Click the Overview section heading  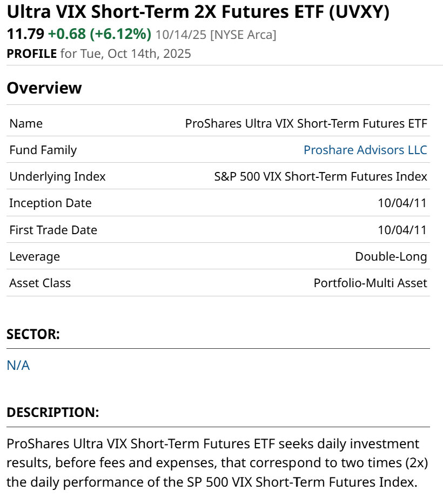44,88
